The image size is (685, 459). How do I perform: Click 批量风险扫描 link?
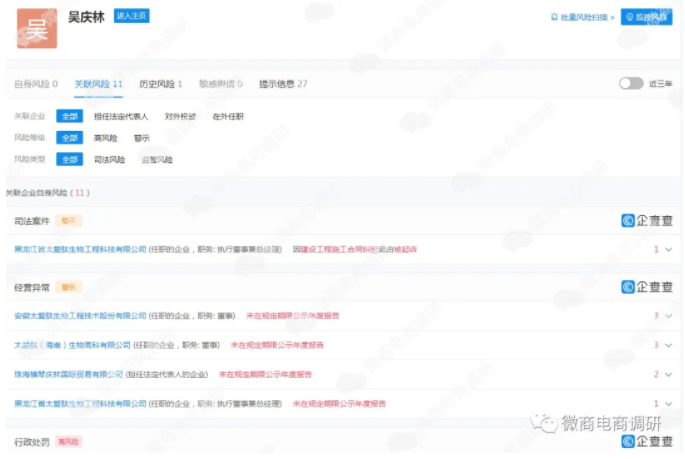tap(582, 17)
